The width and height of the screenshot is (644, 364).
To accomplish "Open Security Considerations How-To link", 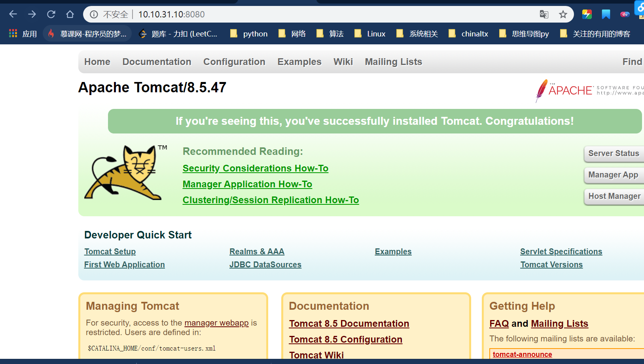I will (256, 168).
